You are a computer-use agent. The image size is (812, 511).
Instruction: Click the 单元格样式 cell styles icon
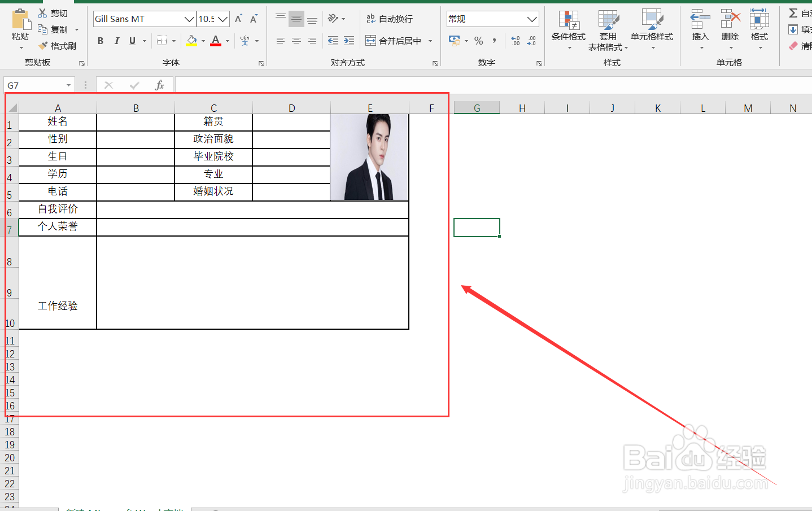(652, 25)
